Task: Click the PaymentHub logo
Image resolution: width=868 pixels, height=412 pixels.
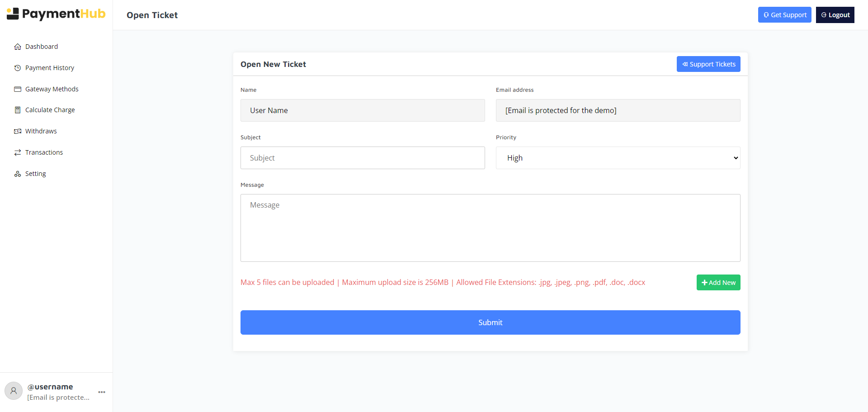Action: point(56,14)
